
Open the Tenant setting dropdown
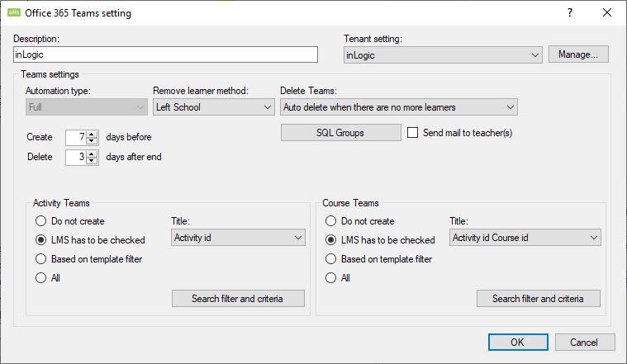443,55
